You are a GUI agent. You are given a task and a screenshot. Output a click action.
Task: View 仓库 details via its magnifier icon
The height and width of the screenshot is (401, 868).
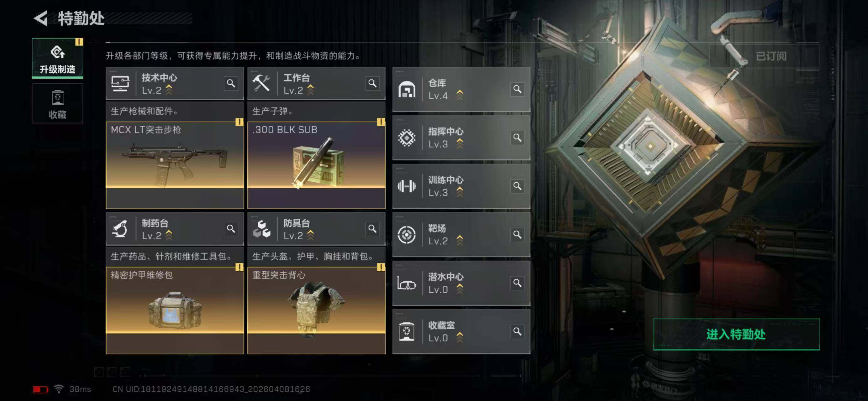(517, 89)
